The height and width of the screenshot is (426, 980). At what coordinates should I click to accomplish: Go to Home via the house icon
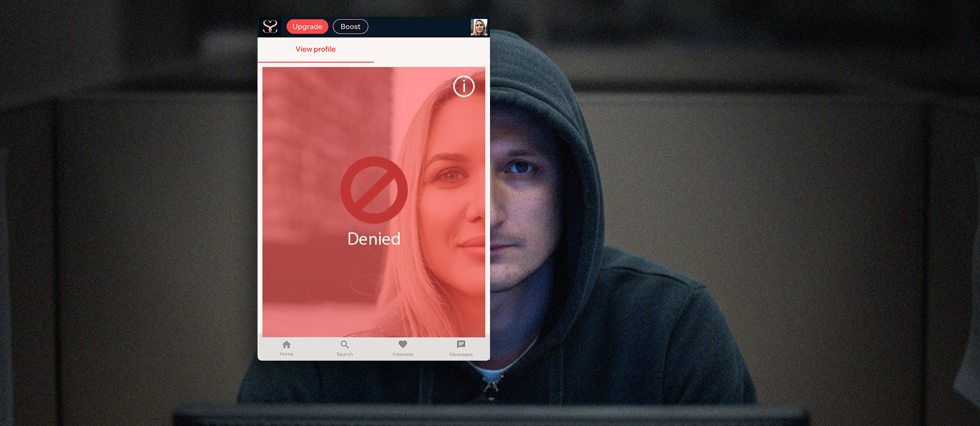[x=286, y=344]
